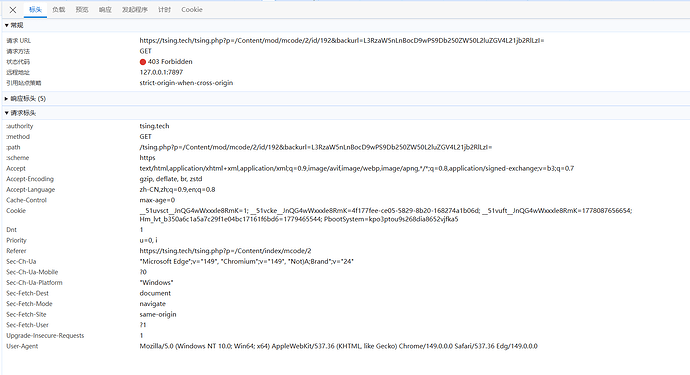Click the Cookie header name in request headers
Image resolution: width=690 pixels, height=375 pixels.
(16, 210)
